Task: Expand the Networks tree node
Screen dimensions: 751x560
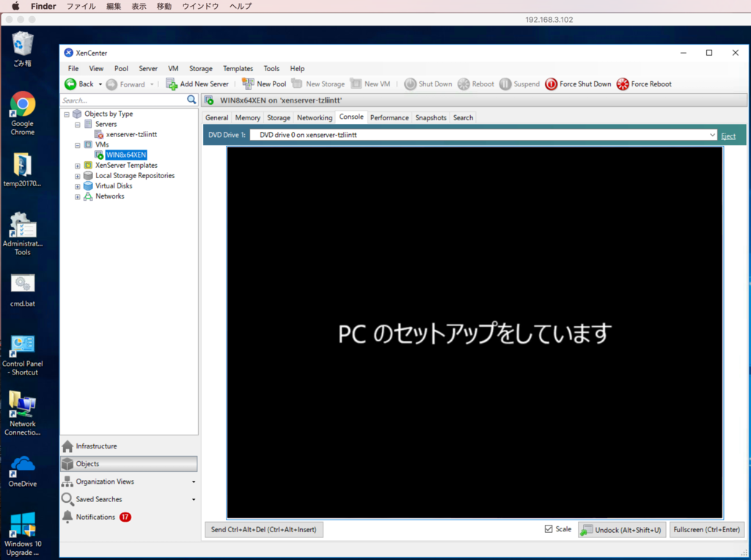Action: point(77,196)
